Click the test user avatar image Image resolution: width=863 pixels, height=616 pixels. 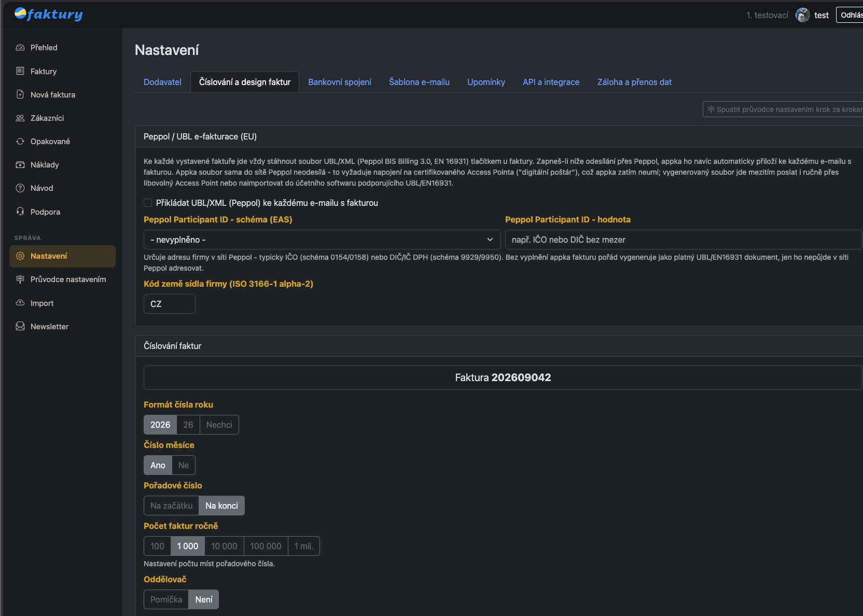click(802, 15)
